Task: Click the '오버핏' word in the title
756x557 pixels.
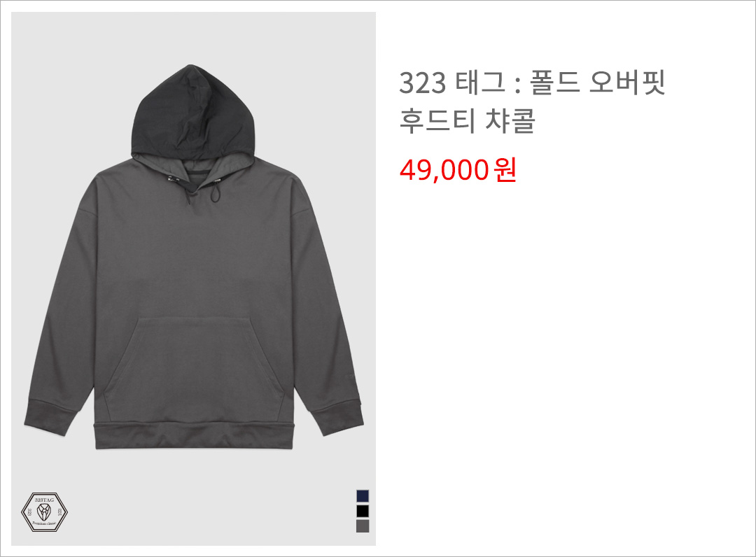Action: click(x=627, y=83)
